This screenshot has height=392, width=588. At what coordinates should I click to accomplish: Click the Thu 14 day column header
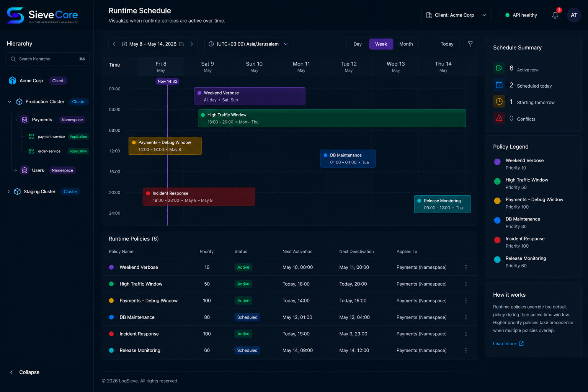click(x=443, y=67)
